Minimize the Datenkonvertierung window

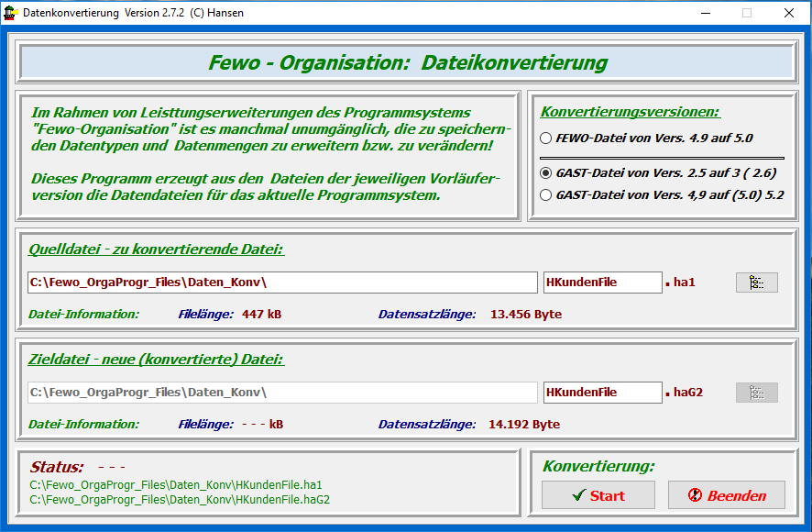coord(705,13)
